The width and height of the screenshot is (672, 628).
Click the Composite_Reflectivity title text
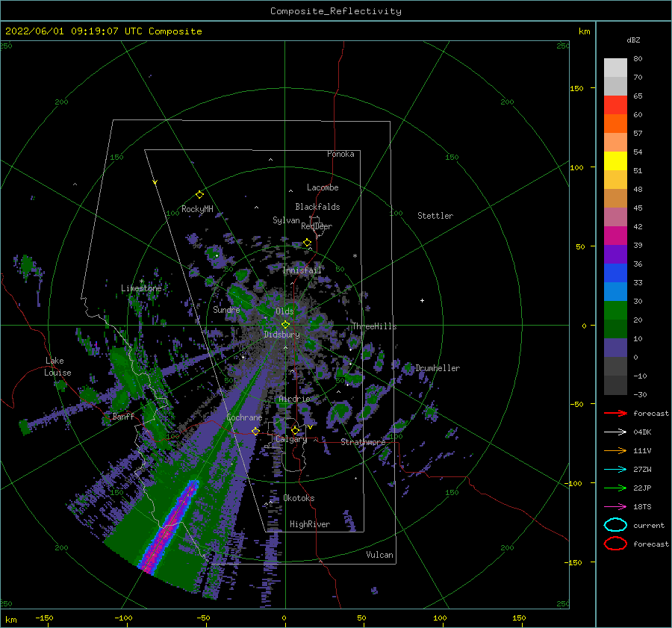click(x=336, y=11)
